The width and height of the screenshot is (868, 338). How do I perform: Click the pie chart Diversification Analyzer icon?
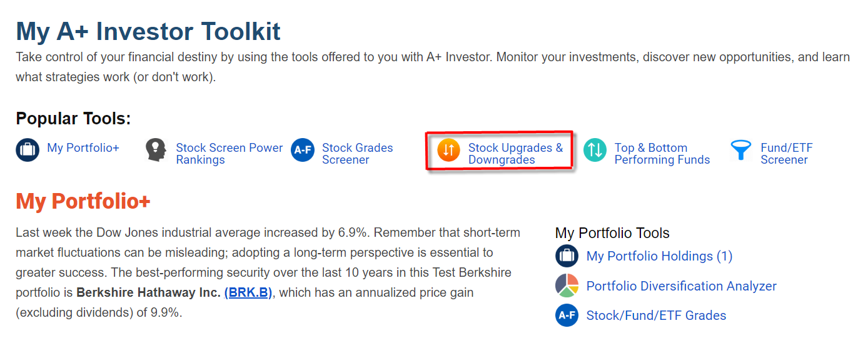(567, 286)
